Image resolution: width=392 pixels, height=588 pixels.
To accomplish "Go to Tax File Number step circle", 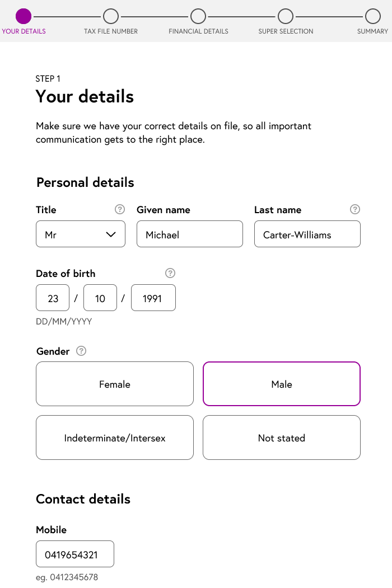I will [111, 16].
